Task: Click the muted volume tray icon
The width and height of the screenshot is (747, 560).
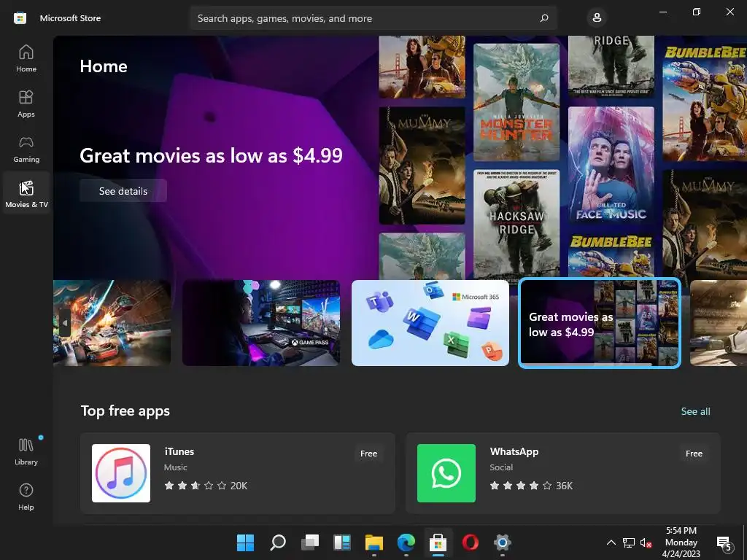Action: pos(646,542)
